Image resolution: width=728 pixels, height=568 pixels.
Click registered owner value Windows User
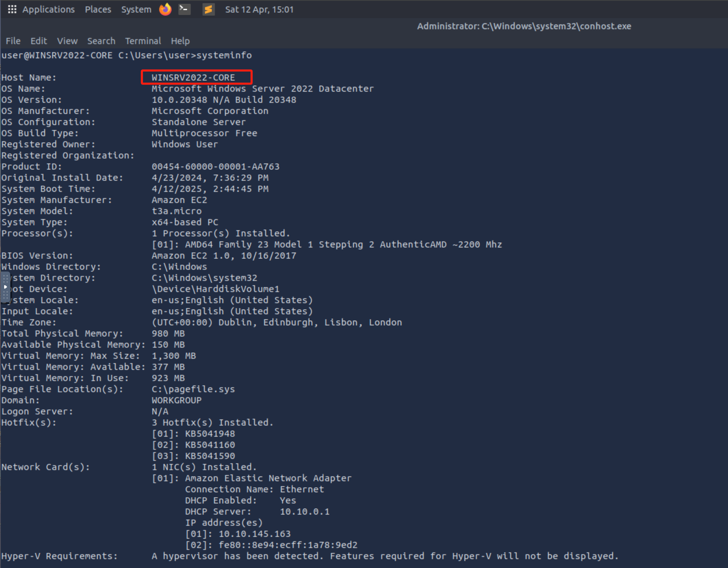[x=184, y=144]
